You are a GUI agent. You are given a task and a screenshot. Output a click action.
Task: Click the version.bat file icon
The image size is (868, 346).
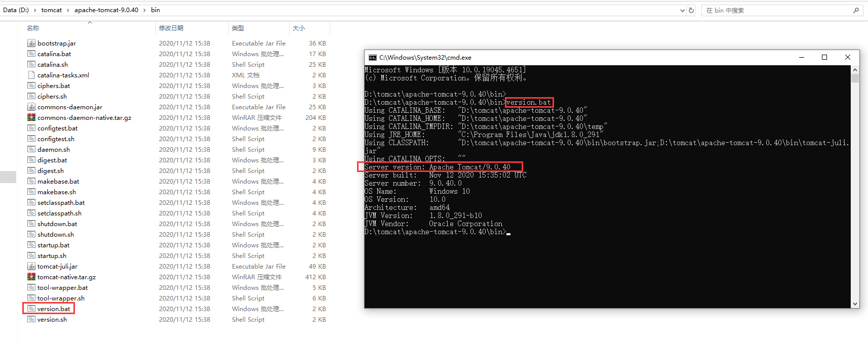[31, 309]
